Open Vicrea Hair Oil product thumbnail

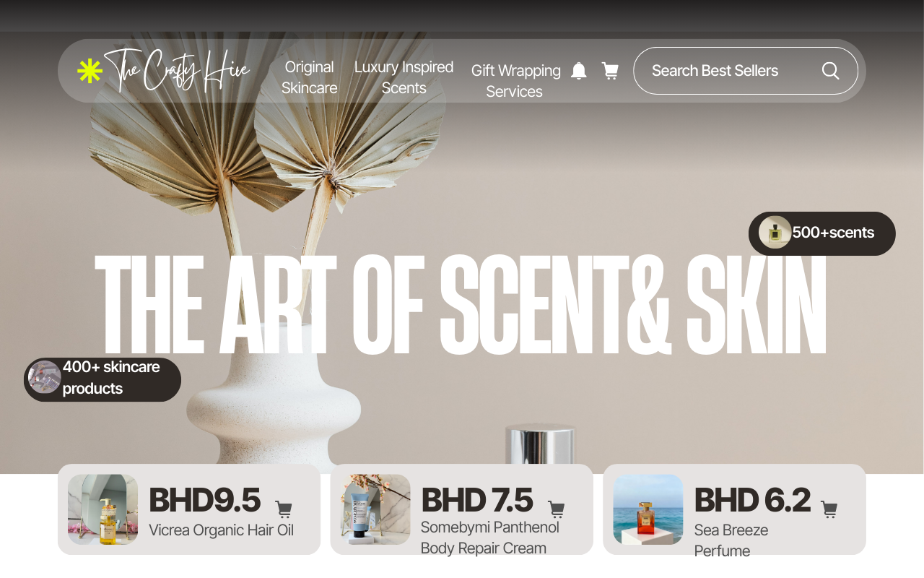point(103,509)
